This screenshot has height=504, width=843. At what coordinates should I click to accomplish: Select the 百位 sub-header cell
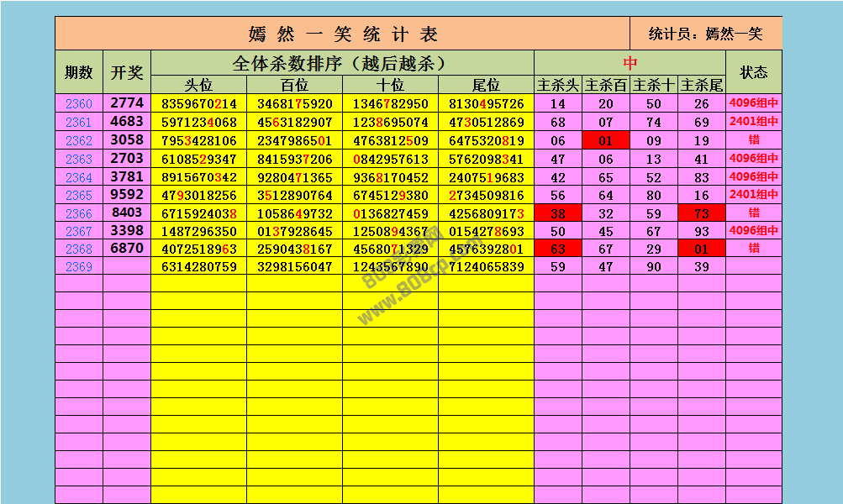point(294,85)
